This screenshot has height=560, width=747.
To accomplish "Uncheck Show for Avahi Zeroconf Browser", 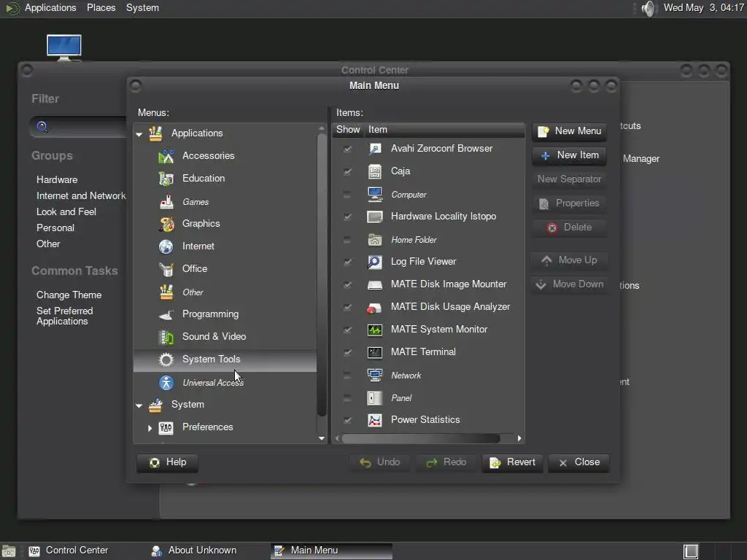I will (347, 149).
